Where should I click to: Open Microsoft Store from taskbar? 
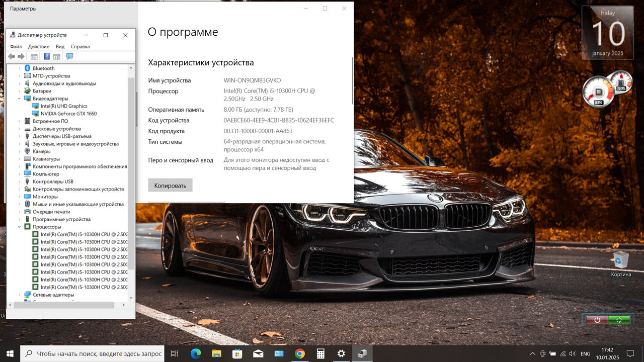point(237,353)
